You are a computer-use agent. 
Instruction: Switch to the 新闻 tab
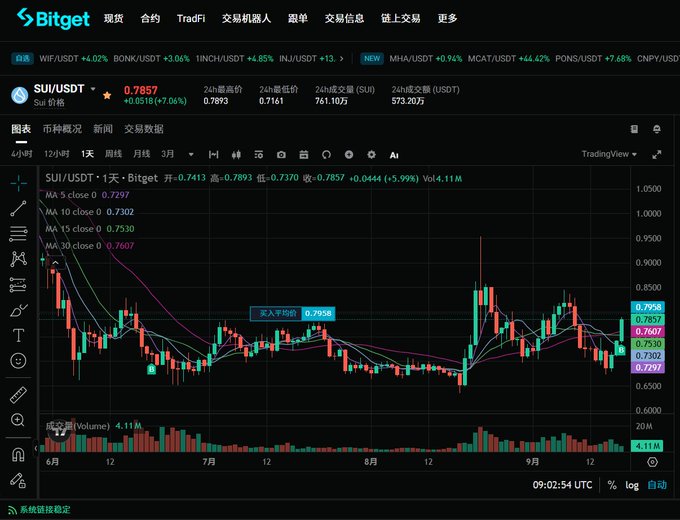[x=103, y=129]
